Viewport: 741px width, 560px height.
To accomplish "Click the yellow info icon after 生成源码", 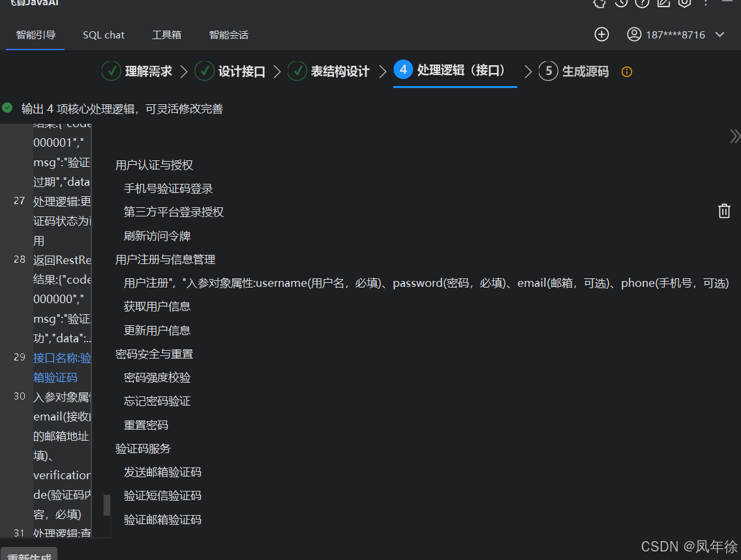I will pos(626,72).
